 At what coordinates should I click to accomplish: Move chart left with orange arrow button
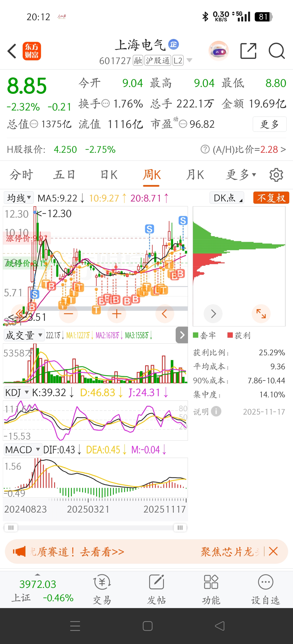(x=164, y=314)
